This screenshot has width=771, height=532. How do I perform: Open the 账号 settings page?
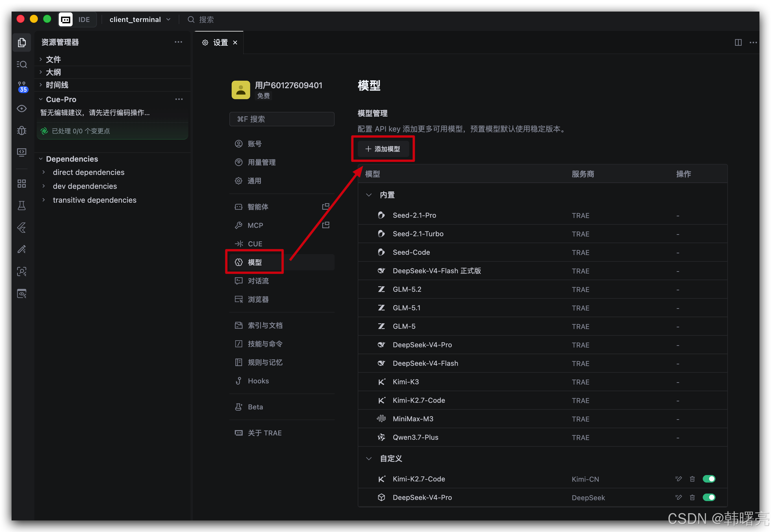pyautogui.click(x=282, y=144)
